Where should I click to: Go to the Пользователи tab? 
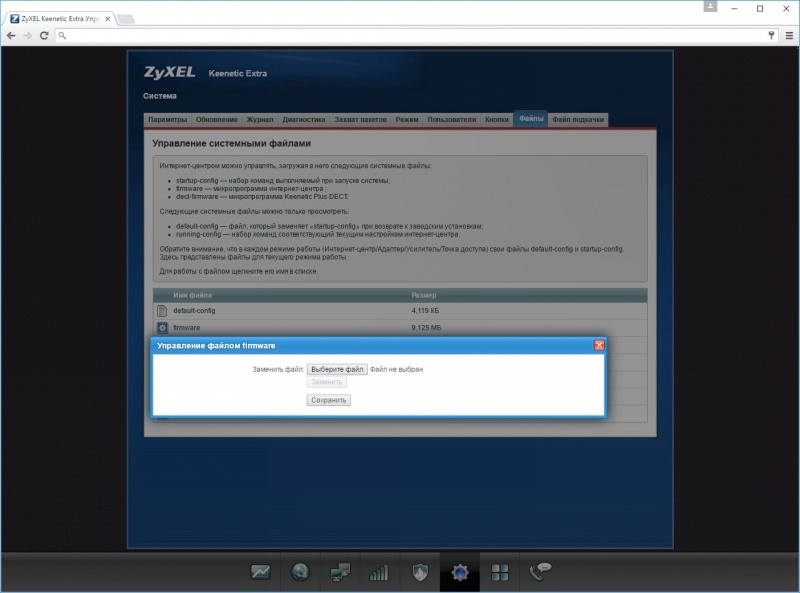pos(452,120)
